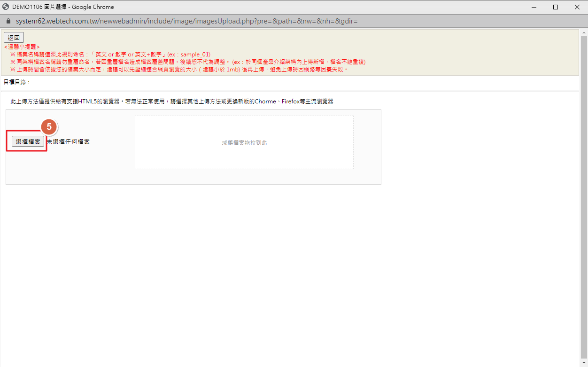Close the DEMO1106 image selection window
Image resolution: width=588 pixels, height=367 pixels.
pos(577,7)
